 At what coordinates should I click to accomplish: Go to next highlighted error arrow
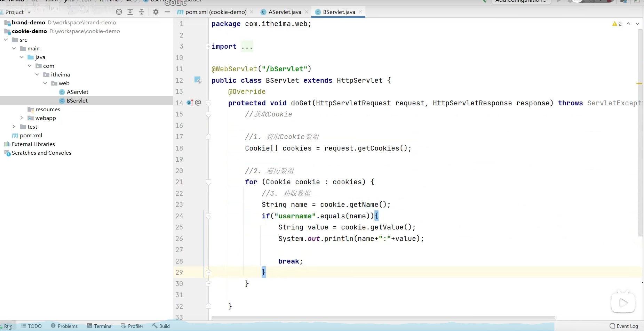tap(637, 24)
